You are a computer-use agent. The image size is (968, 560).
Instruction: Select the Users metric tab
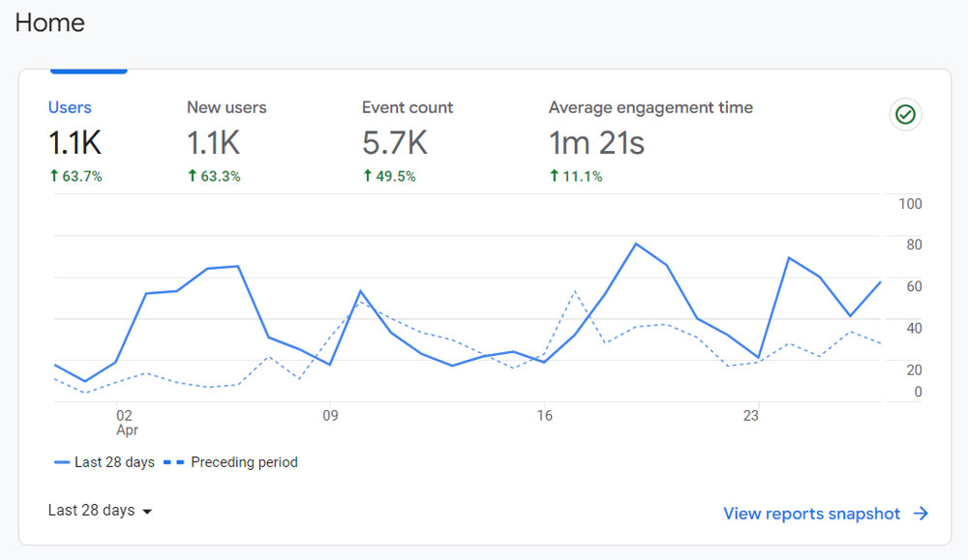pos(76,143)
